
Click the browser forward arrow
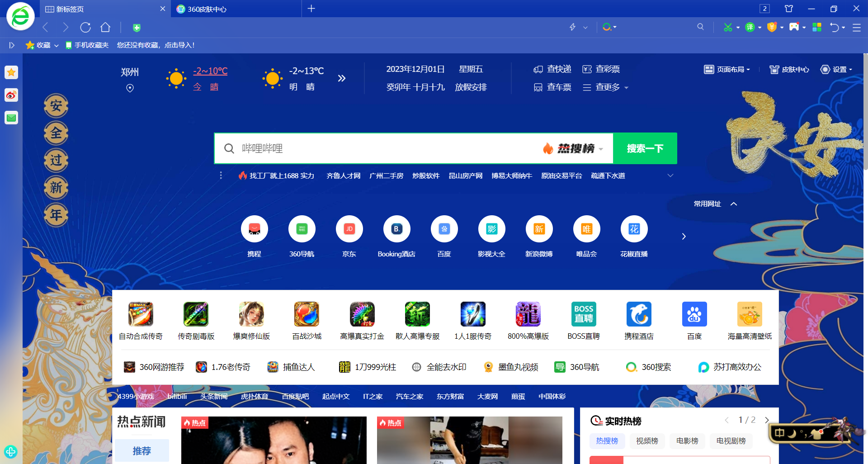coord(66,28)
